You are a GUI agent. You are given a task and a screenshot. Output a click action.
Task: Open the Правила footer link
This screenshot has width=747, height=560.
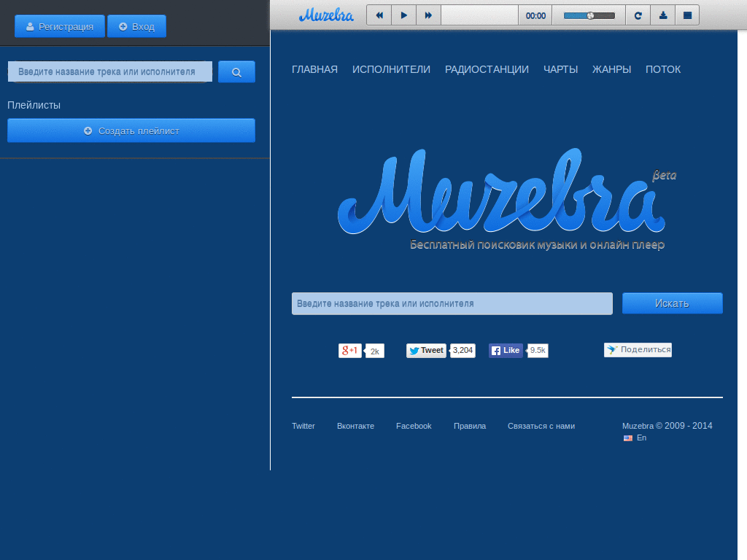470,426
